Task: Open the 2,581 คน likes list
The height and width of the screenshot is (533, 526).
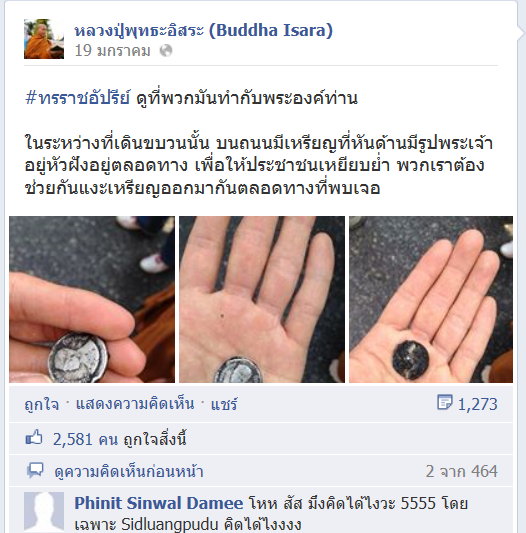Action: tap(120, 440)
